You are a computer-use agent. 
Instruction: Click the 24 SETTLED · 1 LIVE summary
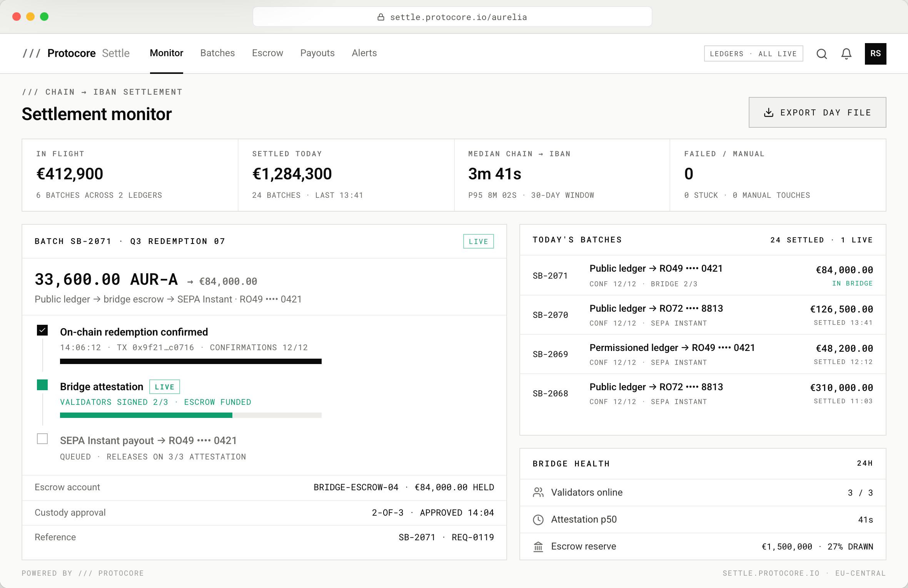[x=821, y=240]
